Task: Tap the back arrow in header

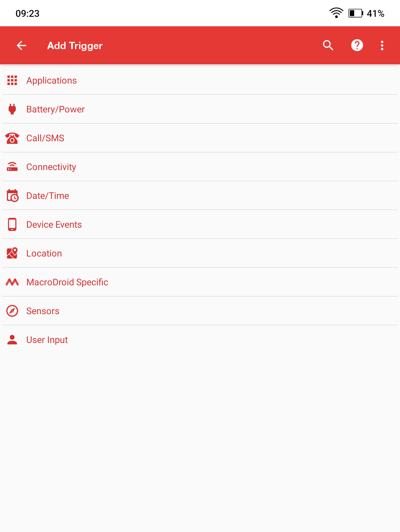Action: [21, 46]
